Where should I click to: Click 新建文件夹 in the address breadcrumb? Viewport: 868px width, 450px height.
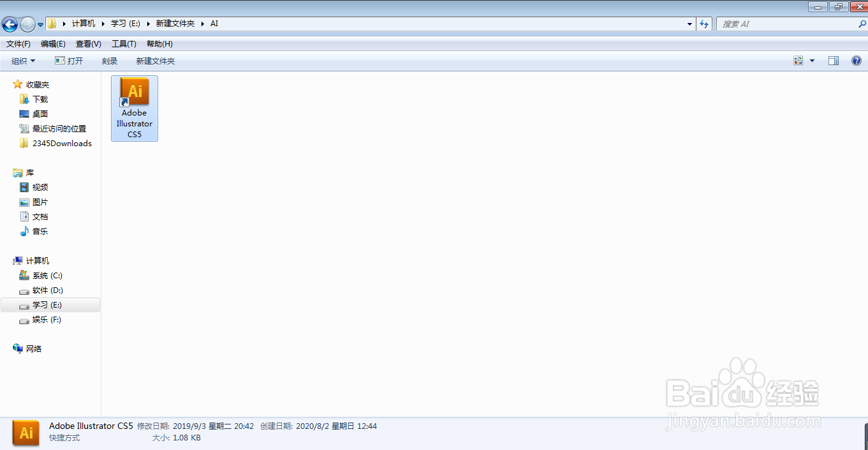(175, 24)
